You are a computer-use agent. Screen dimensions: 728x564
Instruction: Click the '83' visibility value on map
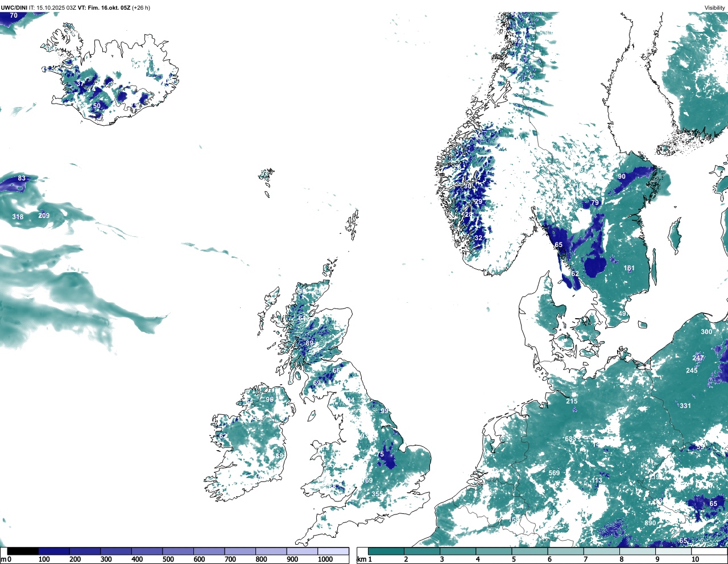tap(22, 178)
